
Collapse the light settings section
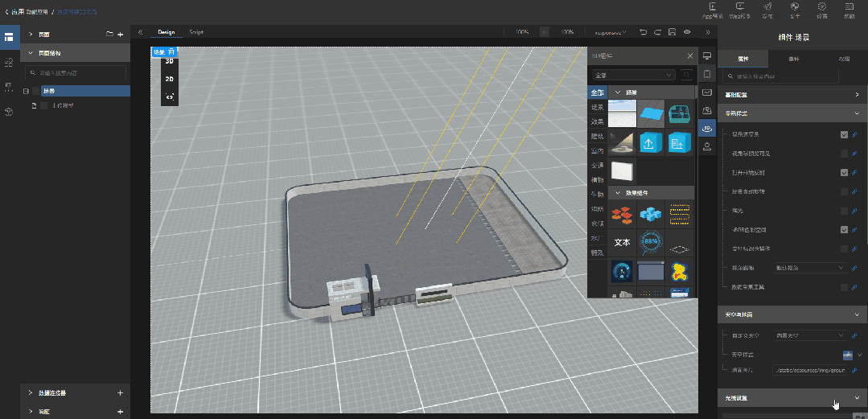[x=858, y=397]
